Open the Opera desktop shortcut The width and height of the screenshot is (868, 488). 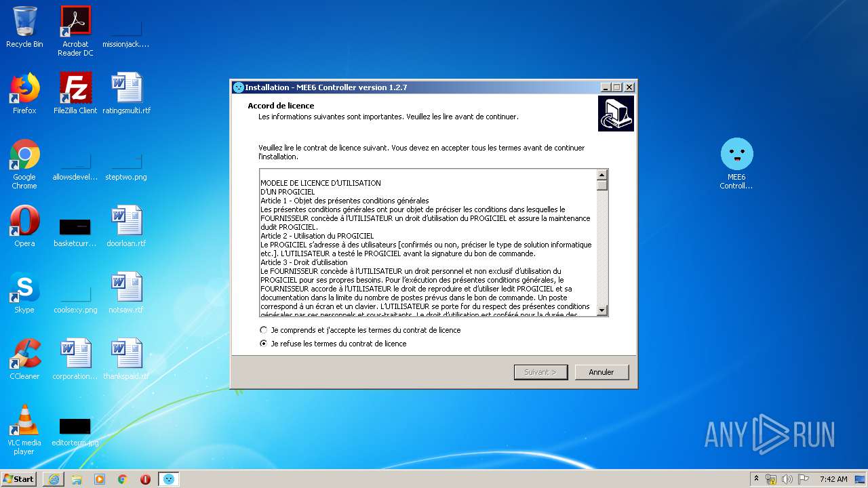click(24, 226)
